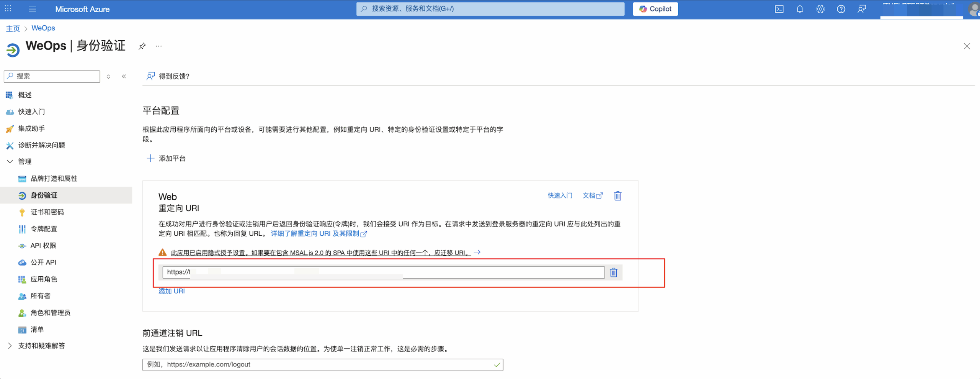
Task: Open the more options ellipsis next to title
Action: 159,46
